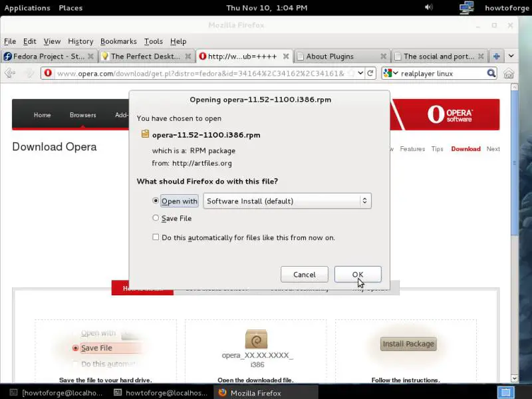Close the Opera download tab

click(x=286, y=57)
